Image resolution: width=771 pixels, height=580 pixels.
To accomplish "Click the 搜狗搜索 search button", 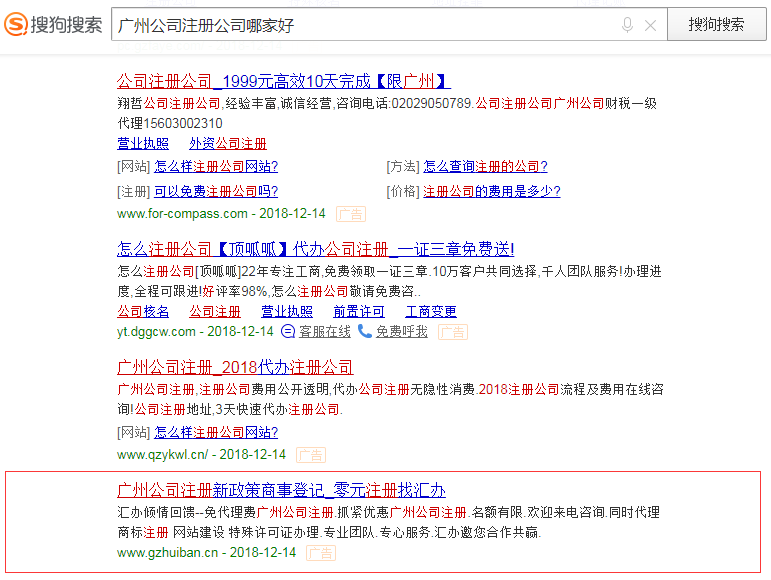I will click(716, 24).
